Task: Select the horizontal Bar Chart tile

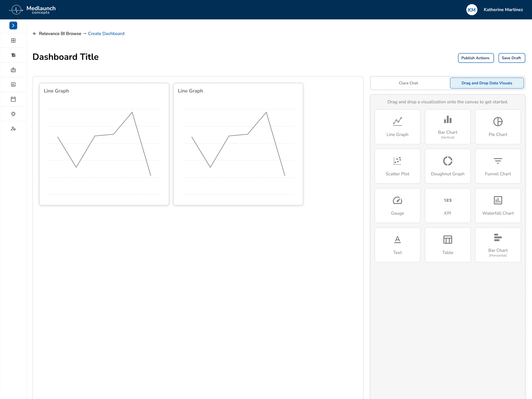Action: tap(498, 245)
